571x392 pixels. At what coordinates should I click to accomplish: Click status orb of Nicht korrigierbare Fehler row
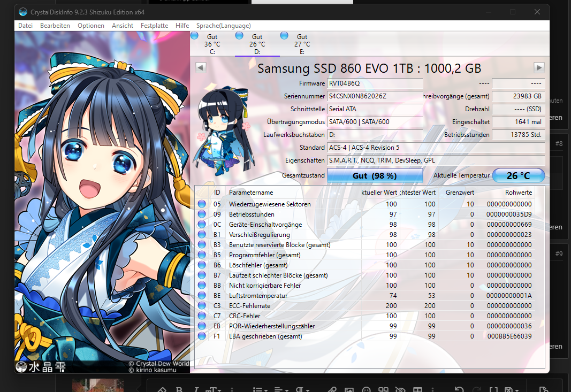202,286
